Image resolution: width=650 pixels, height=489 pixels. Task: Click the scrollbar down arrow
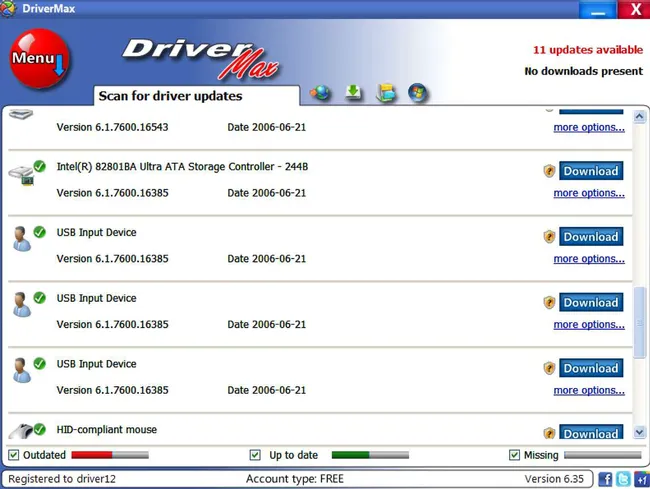(639, 432)
